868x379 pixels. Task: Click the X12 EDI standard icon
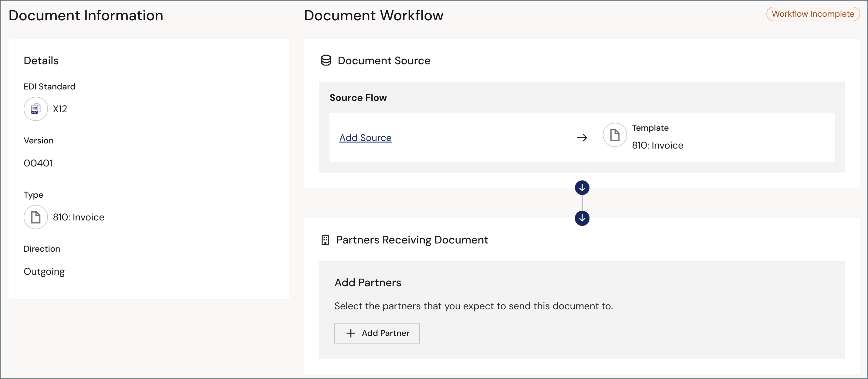[x=35, y=109]
